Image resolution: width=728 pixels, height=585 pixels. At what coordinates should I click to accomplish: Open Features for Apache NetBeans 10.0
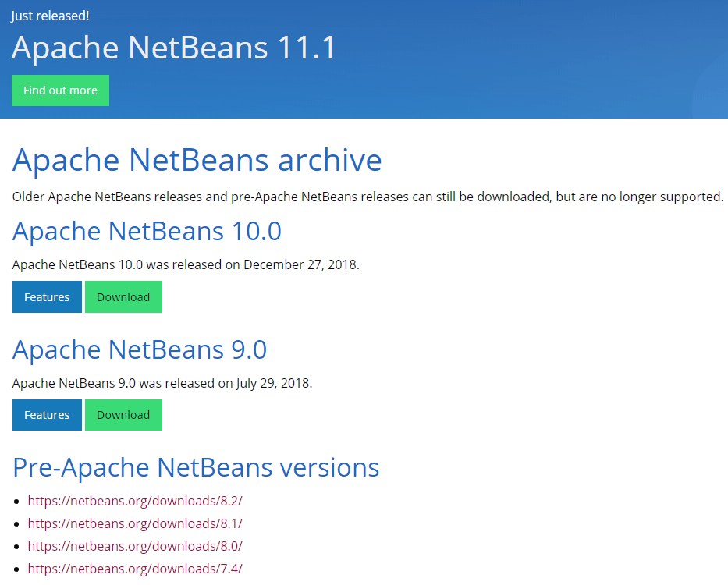click(47, 297)
